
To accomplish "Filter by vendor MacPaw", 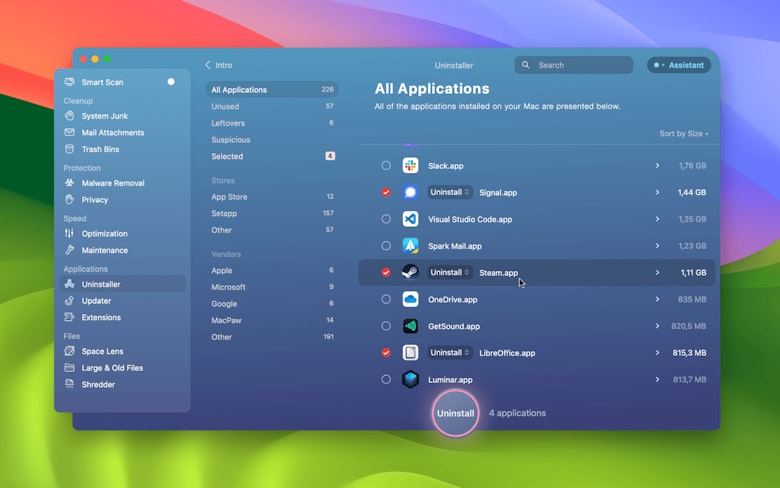I will (x=272, y=320).
